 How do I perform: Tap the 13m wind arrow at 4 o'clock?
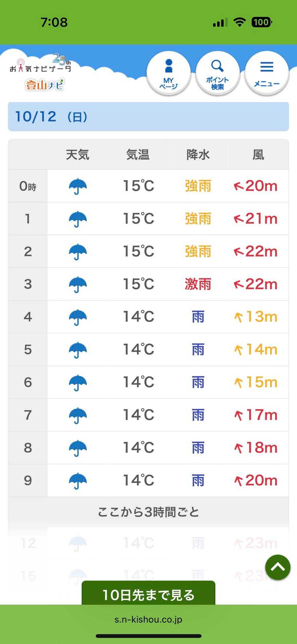tap(238, 317)
